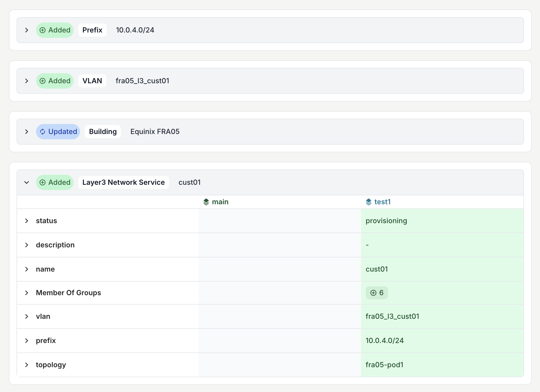The image size is (540, 392).
Task: Expand the description attribute row
Action: (x=27, y=245)
